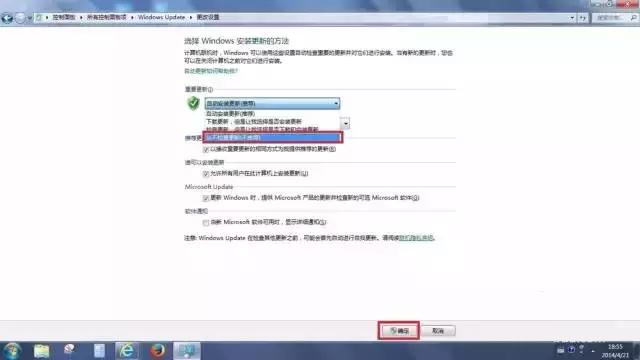Viewport: 640px width, 360px height.
Task: Toggle Microsoft products update checkbox
Action: tap(206, 198)
